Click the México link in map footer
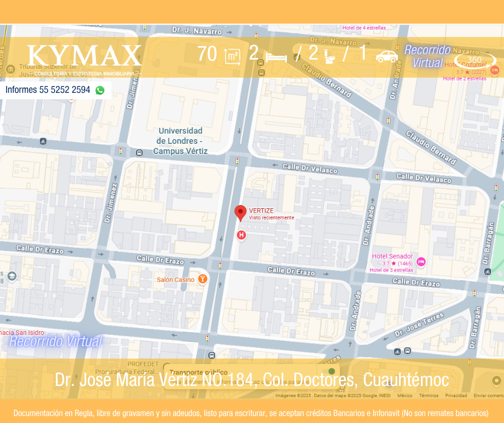504x423 pixels. click(x=405, y=396)
